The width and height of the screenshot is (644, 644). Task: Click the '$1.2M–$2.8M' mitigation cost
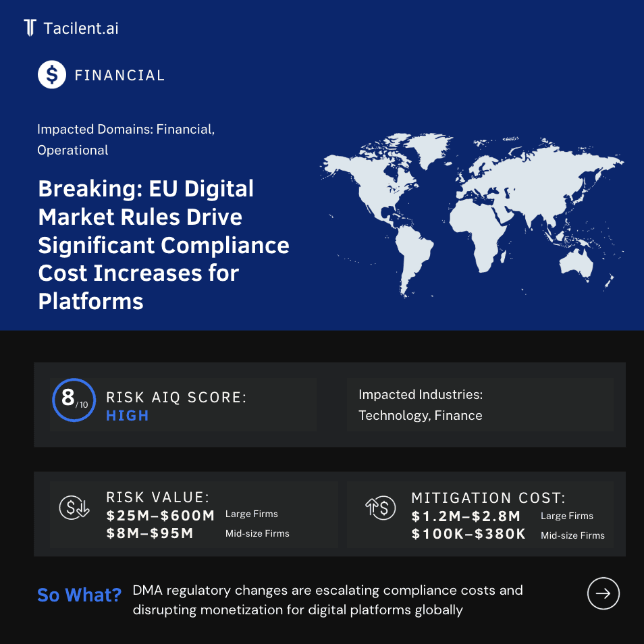coord(466,516)
